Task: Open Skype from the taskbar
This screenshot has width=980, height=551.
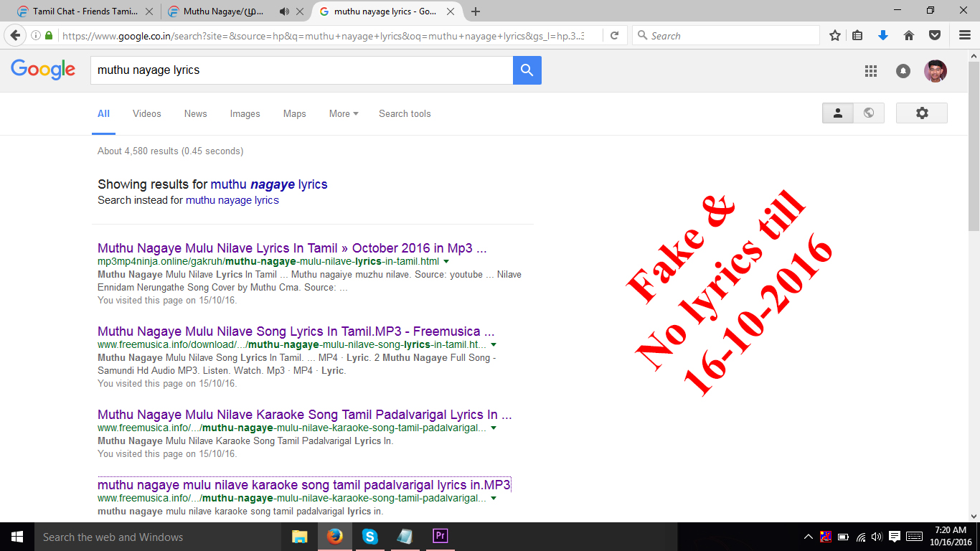Action: 369,537
